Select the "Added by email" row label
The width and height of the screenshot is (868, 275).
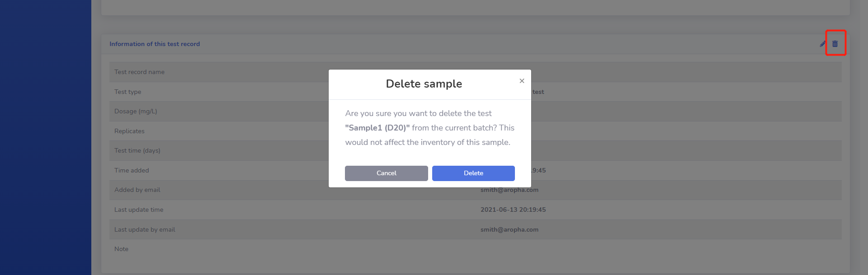point(137,190)
